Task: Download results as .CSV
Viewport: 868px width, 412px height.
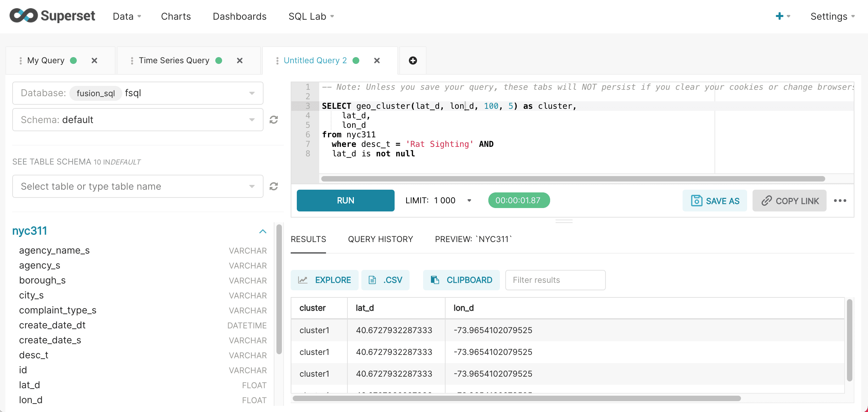Action: tap(385, 280)
